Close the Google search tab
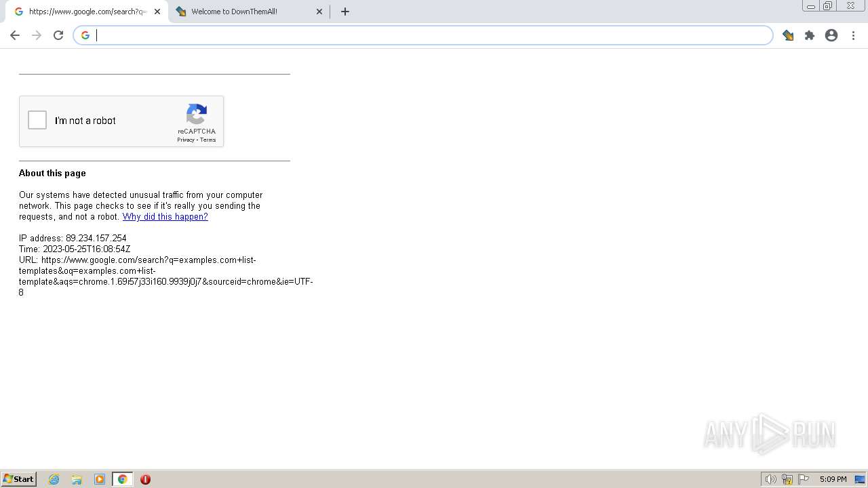 pyautogui.click(x=157, y=12)
